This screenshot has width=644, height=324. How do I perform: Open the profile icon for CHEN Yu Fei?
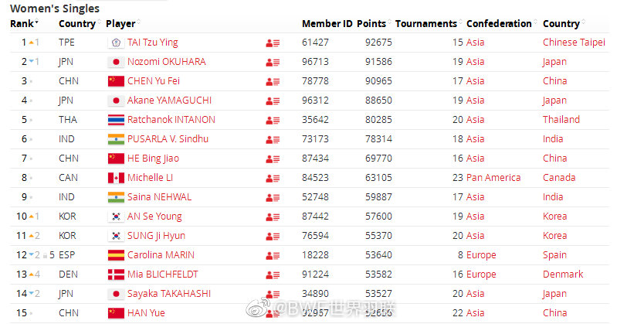273,81
